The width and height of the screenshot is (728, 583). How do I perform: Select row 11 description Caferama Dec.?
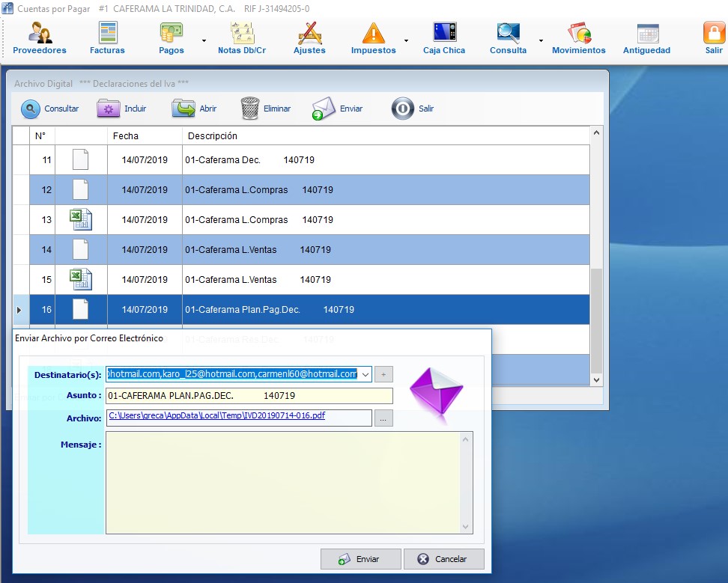(249, 160)
